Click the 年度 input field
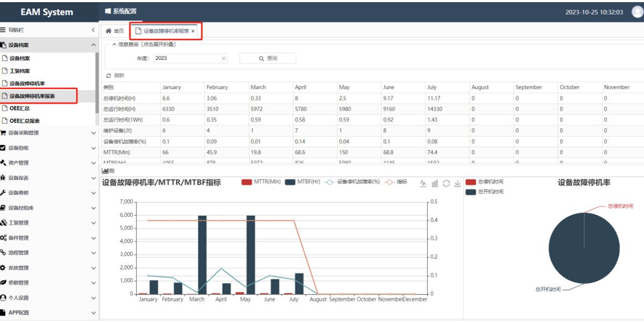This screenshot has width=644, height=322. (x=186, y=58)
